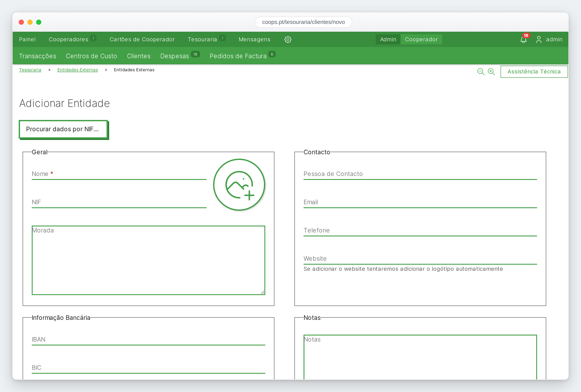Screen dimensions: 581x392
Task: Click the Adicionar Entidade heading
Action: pos(65,103)
